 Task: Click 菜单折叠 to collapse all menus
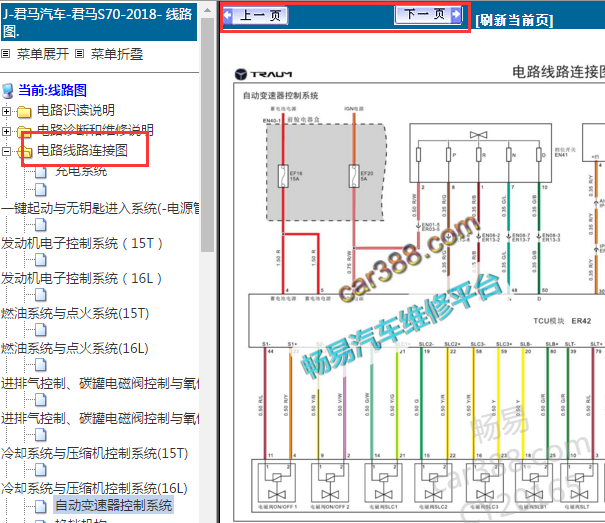click(117, 54)
